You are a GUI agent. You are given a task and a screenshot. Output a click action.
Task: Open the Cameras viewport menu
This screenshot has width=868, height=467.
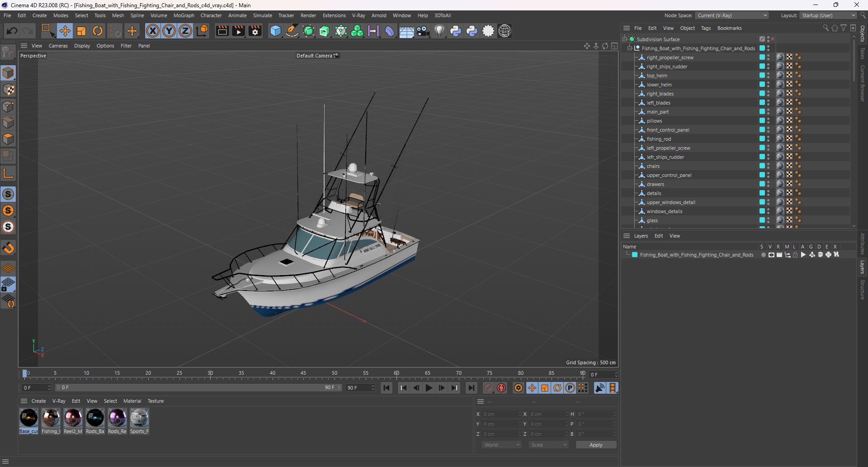[58, 46]
